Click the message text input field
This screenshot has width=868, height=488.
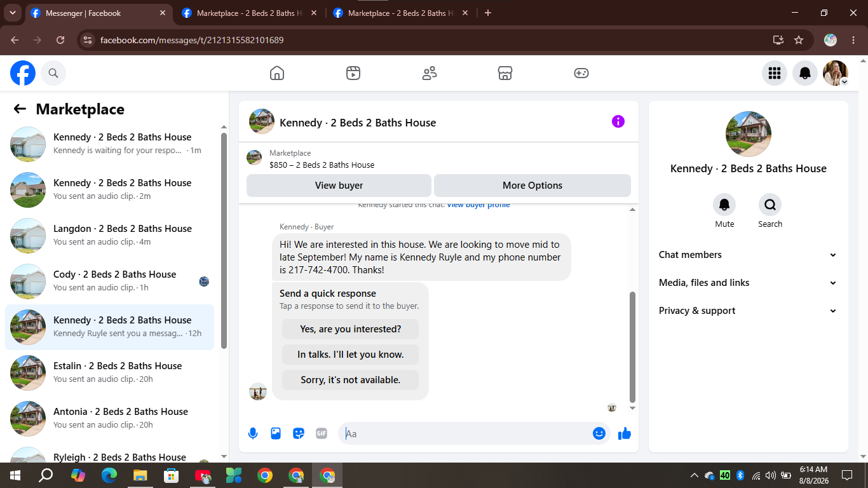pyautogui.click(x=474, y=433)
